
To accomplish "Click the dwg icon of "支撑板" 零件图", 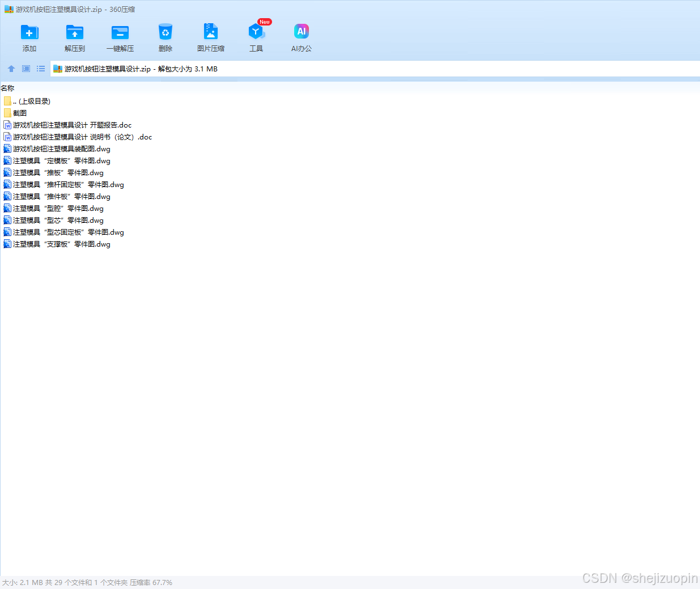I will click(x=7, y=244).
